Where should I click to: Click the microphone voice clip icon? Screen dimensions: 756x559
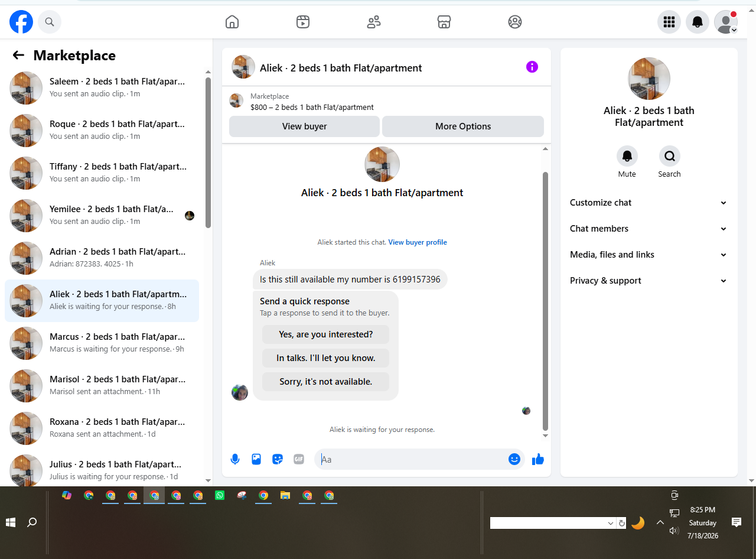click(235, 459)
